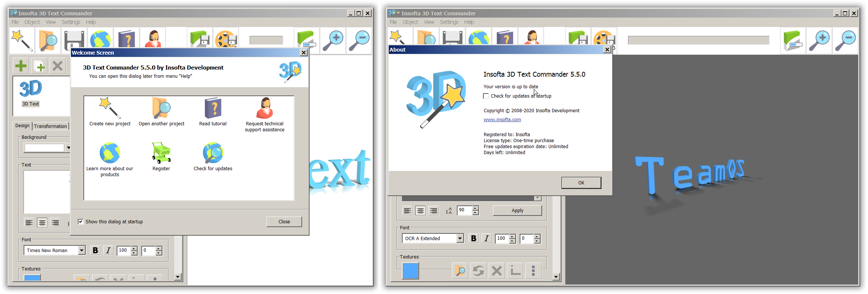Increase font size 100 stepper in left window
The width and height of the screenshot is (868, 294).
click(x=134, y=248)
